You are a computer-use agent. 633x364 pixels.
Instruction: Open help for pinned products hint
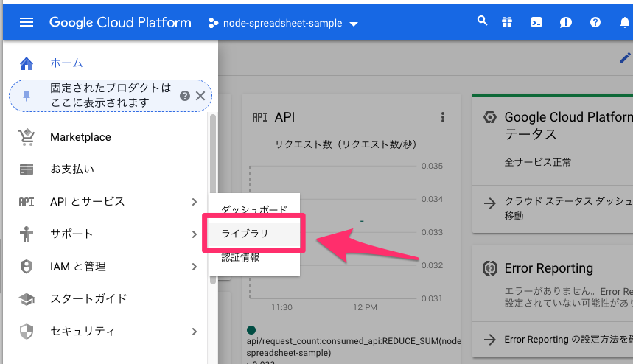tap(185, 96)
